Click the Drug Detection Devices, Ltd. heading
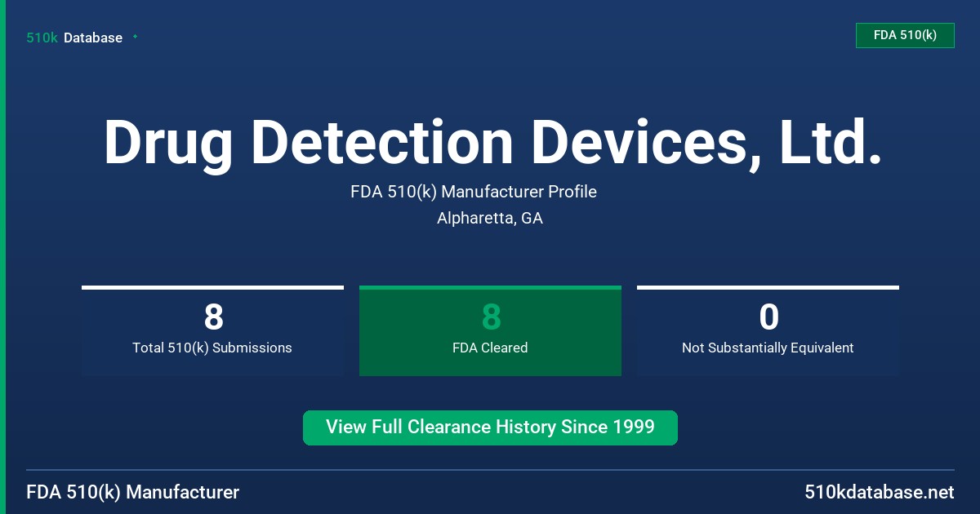The width and height of the screenshot is (980, 514). tap(492, 143)
